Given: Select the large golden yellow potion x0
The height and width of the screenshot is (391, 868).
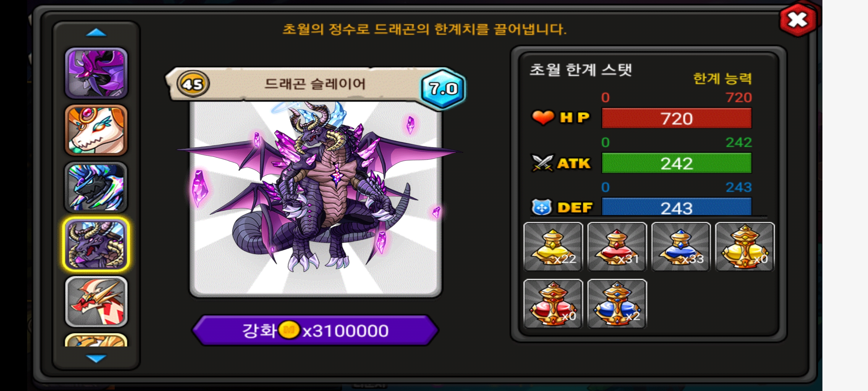Looking at the screenshot, I should click(x=745, y=247).
